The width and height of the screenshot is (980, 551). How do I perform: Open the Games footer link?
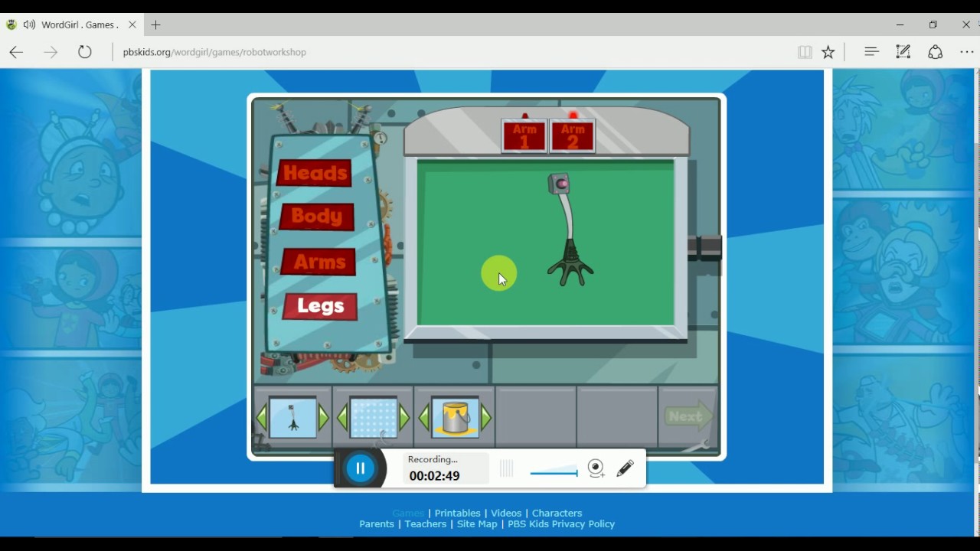tap(407, 514)
